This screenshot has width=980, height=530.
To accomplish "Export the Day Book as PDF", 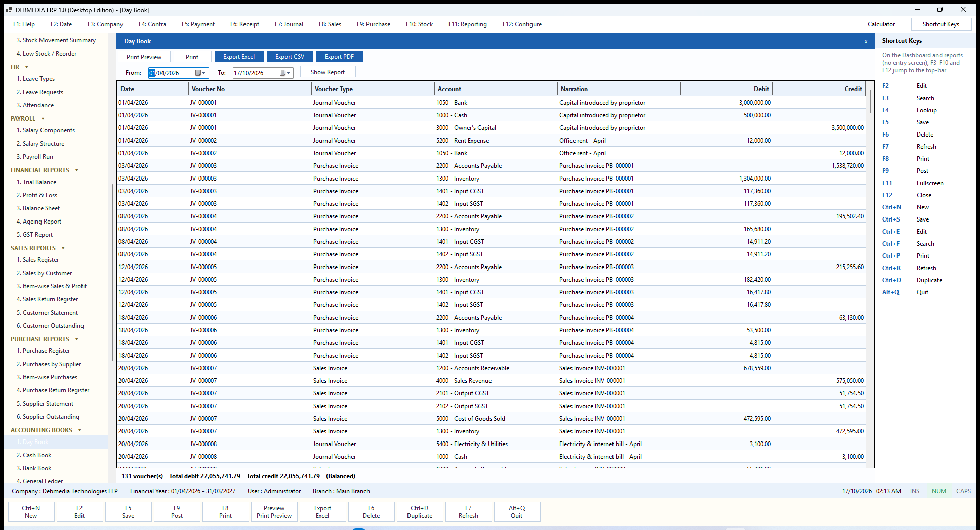I will coord(339,57).
